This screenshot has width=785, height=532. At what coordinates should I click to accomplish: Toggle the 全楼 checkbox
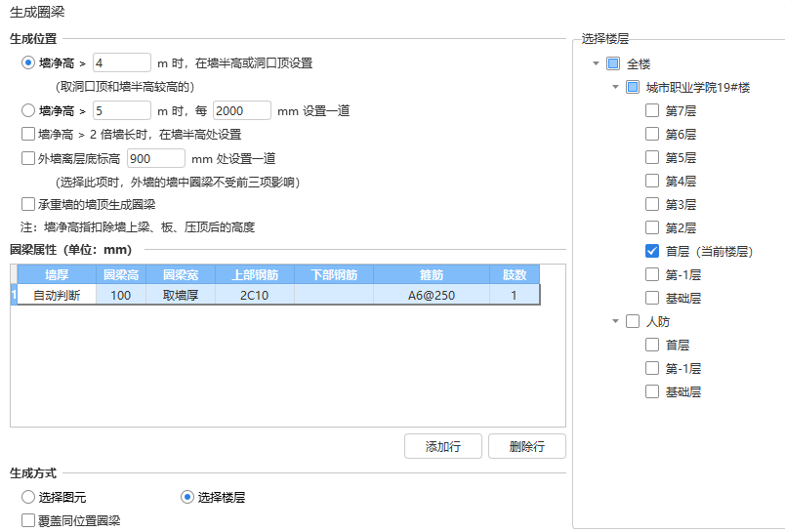[613, 63]
